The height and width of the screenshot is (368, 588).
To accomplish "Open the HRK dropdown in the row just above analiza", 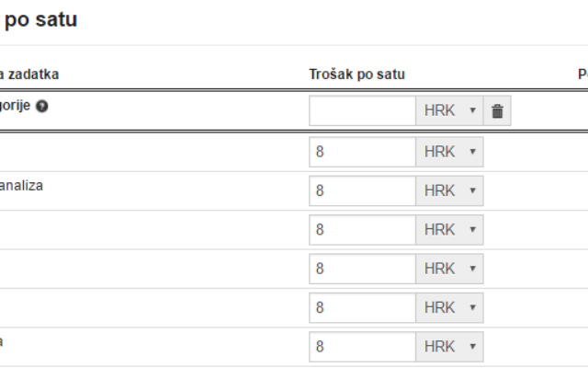I will 449,152.
